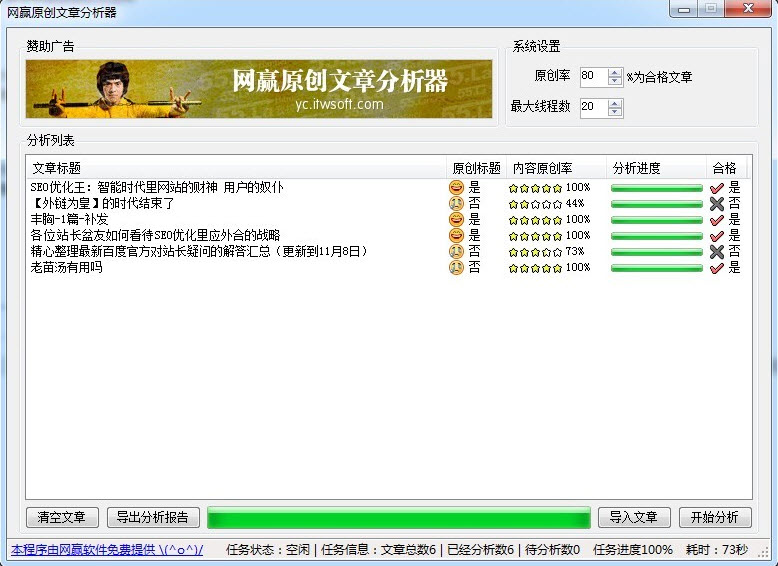Click the 任务状态：空闲 status text

tap(268, 550)
